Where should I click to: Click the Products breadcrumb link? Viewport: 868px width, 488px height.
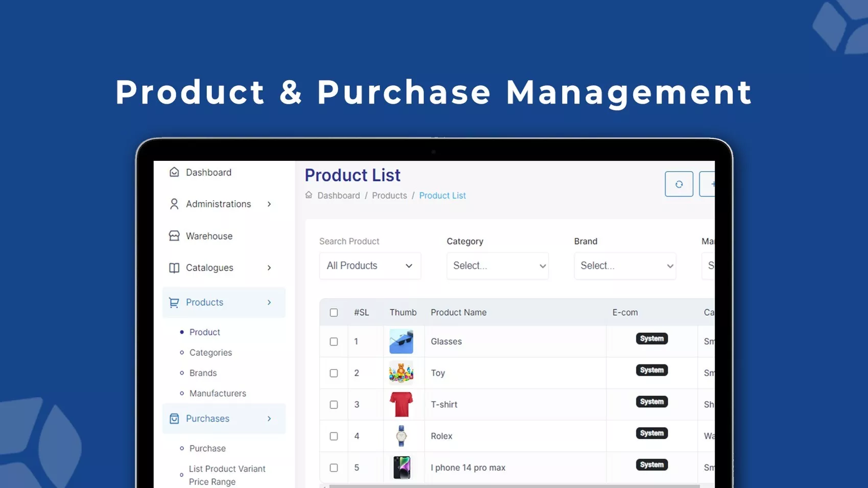click(x=389, y=196)
